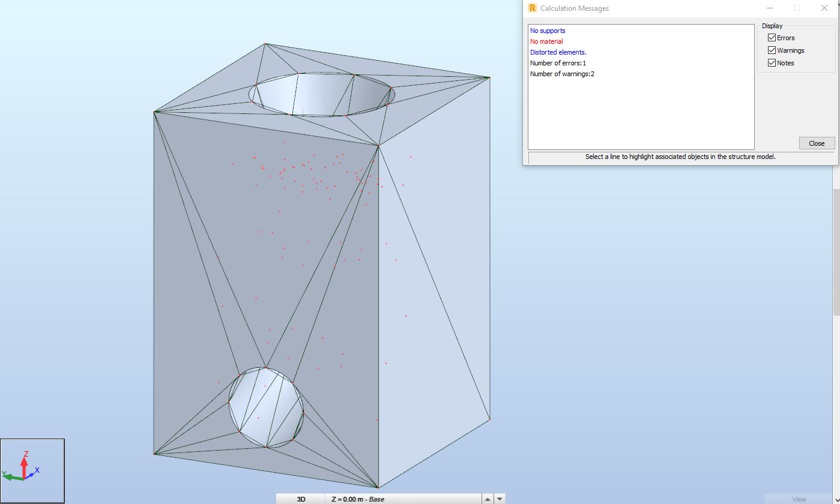
Task: Select the No material error line
Action: click(546, 41)
